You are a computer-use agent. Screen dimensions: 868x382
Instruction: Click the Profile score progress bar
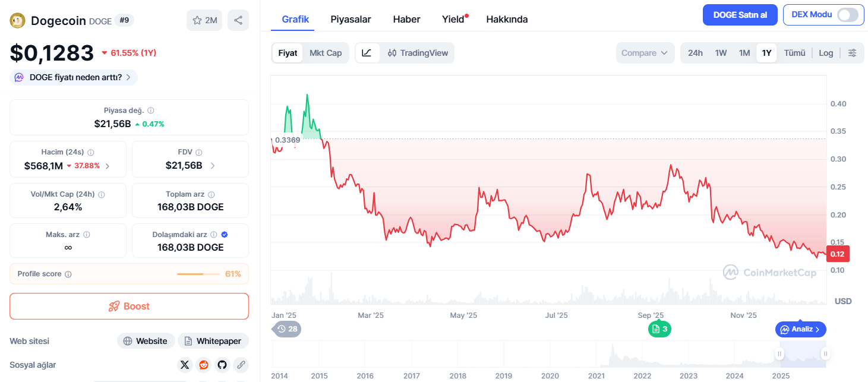coord(198,274)
